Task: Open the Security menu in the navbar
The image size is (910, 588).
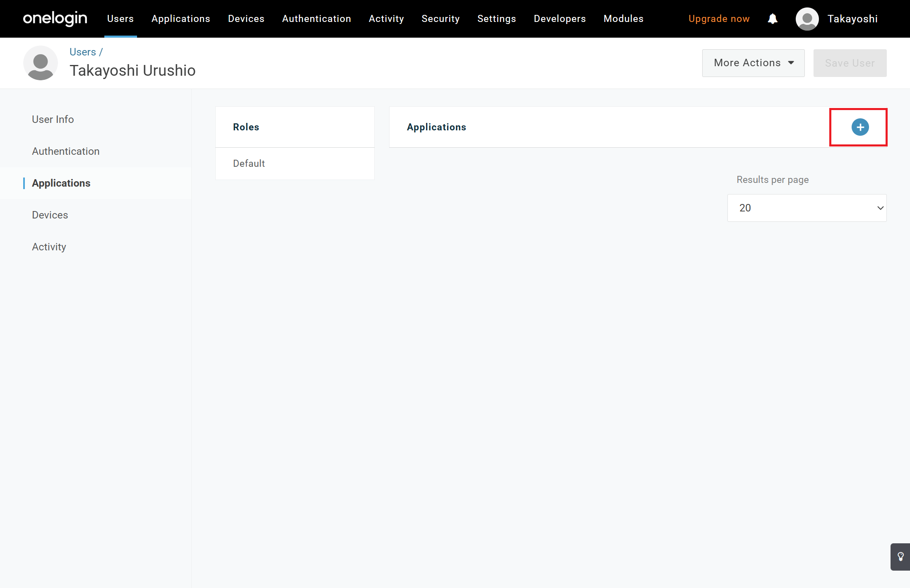Action: click(441, 19)
